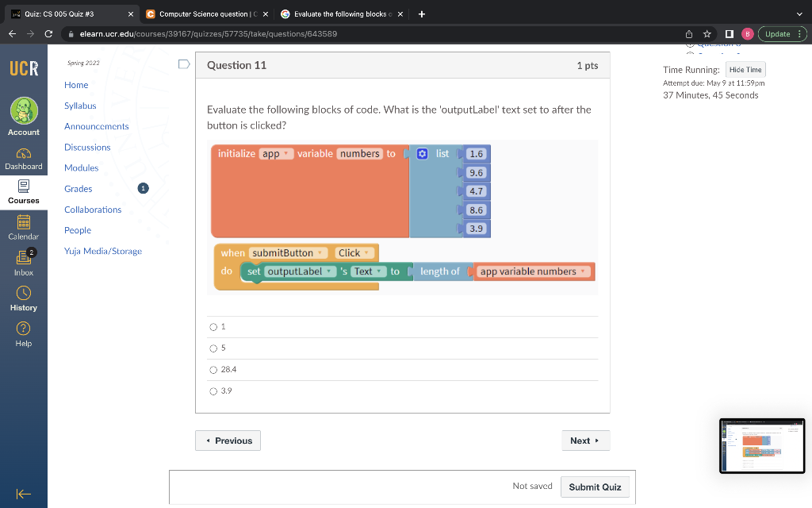812x508 pixels.
Task: Open the browser side panel icon
Action: [730, 34]
